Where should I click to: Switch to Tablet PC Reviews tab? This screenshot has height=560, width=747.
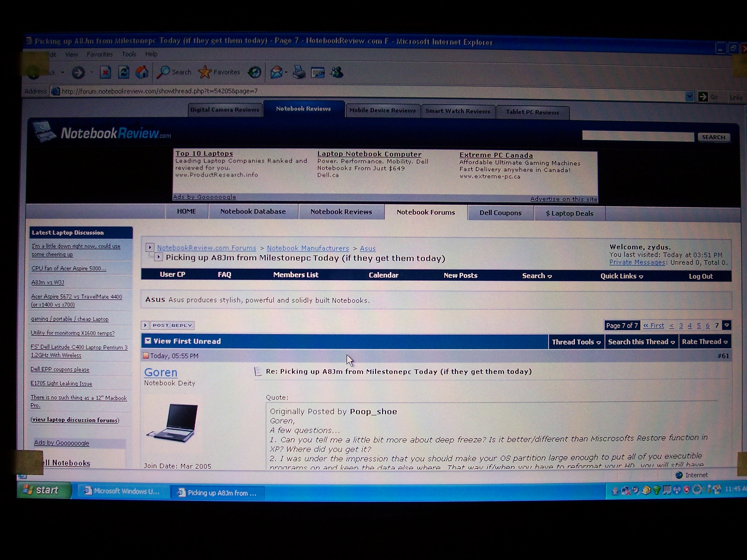(533, 112)
